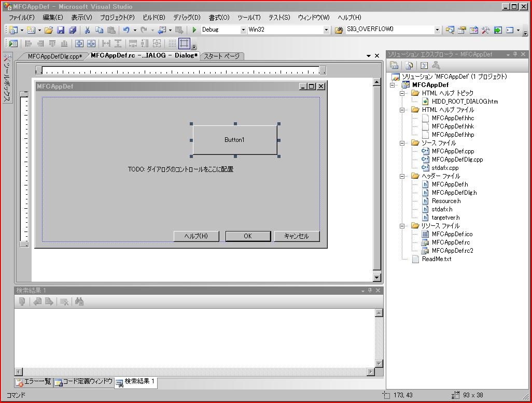532x403 pixels.
Task: Toggle the guidelines display button
Action: point(184,44)
